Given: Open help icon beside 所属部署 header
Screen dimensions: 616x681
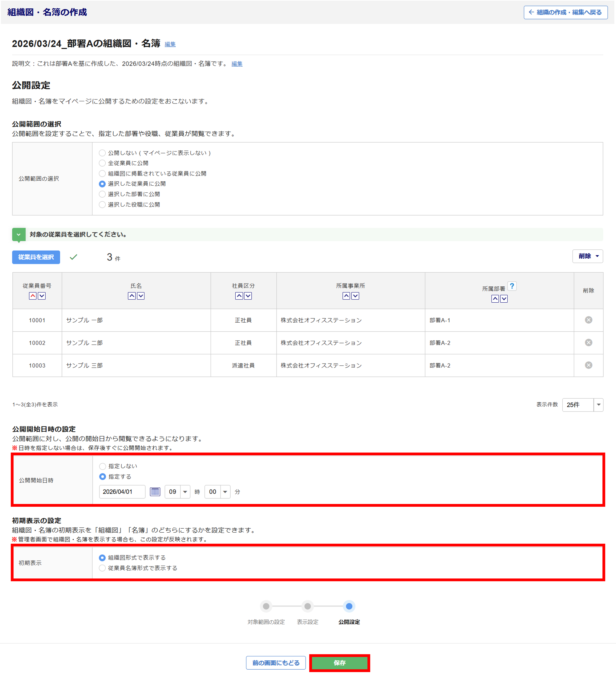Looking at the screenshot, I should [x=512, y=286].
